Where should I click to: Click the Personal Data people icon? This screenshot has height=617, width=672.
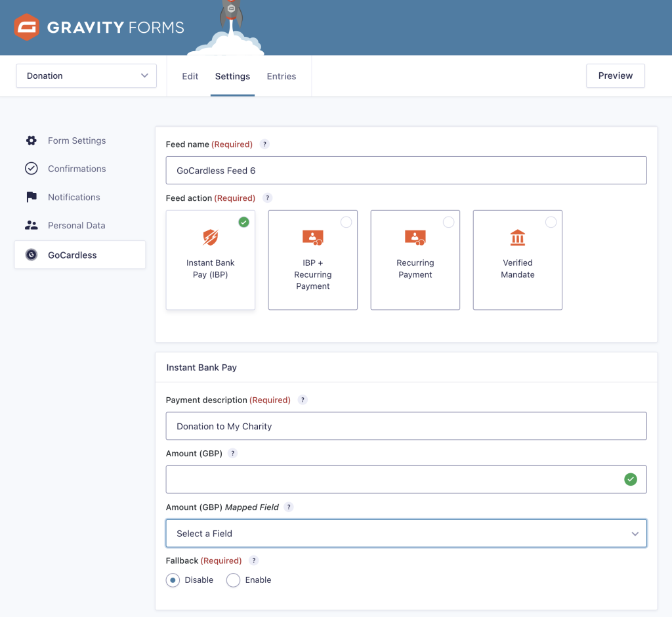pos(31,225)
